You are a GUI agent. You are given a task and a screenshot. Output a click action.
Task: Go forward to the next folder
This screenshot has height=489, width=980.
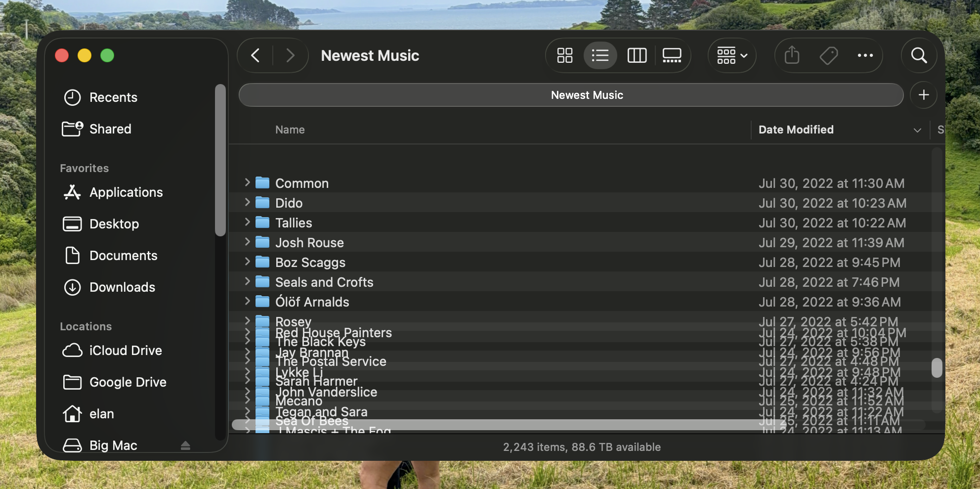coord(290,55)
